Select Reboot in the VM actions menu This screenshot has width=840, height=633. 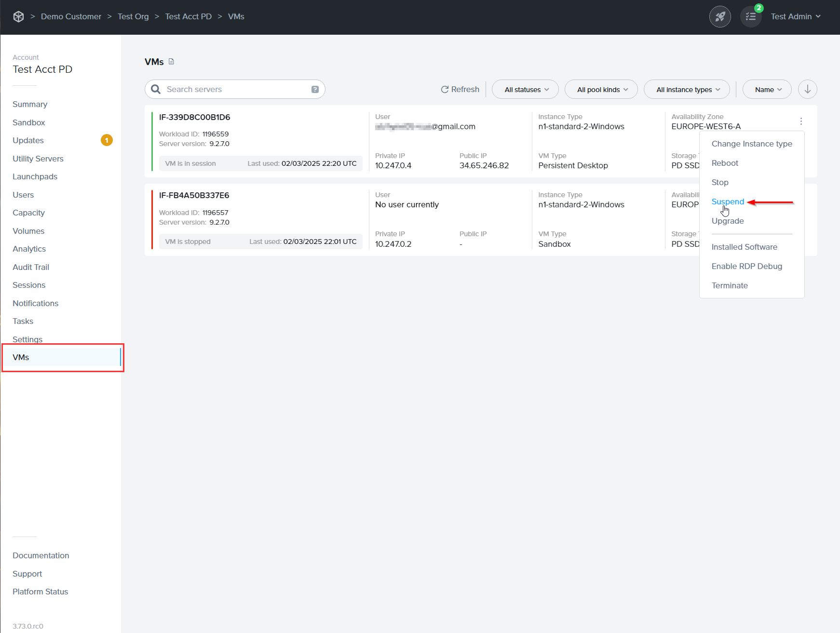(725, 163)
